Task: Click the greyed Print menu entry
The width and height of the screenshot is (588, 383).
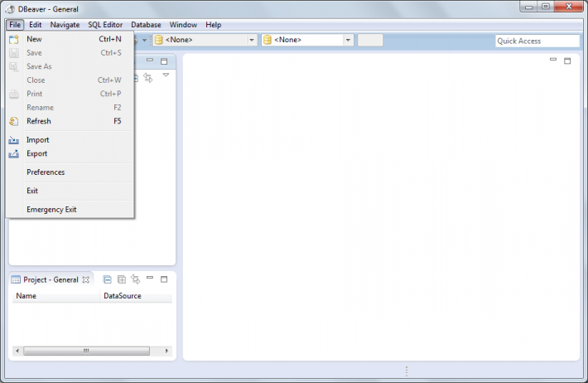Action: point(70,94)
